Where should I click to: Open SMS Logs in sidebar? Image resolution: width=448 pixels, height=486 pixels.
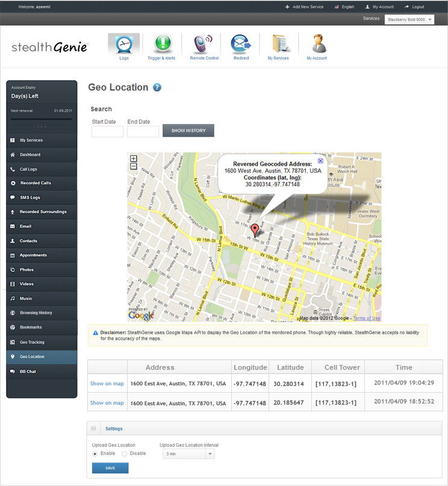tap(42, 198)
